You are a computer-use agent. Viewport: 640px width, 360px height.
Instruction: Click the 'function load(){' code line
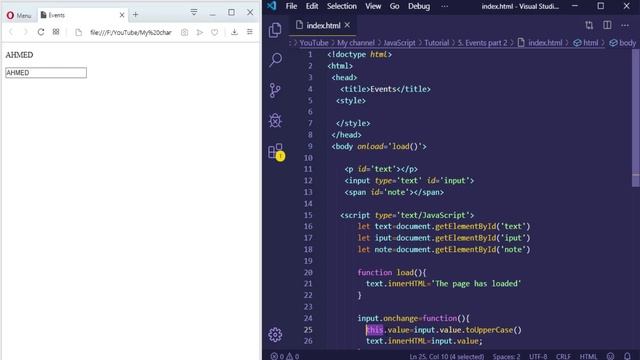392,272
